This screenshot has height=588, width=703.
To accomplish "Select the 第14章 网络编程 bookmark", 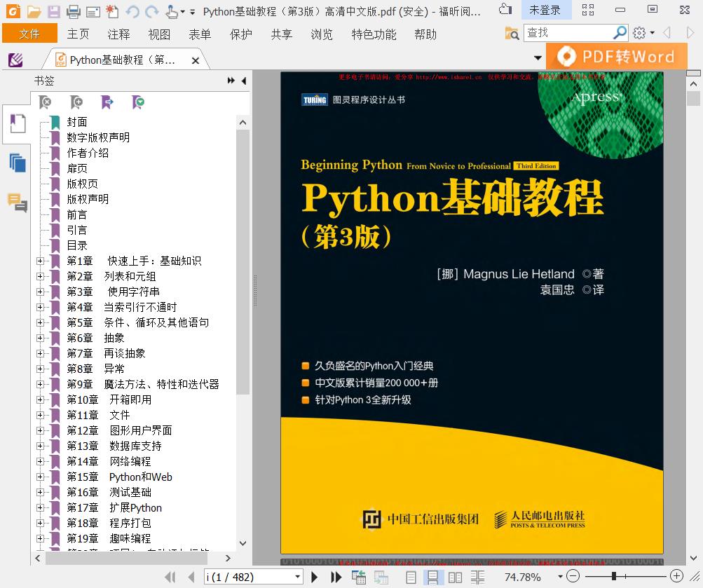I will pyautogui.click(x=109, y=462).
